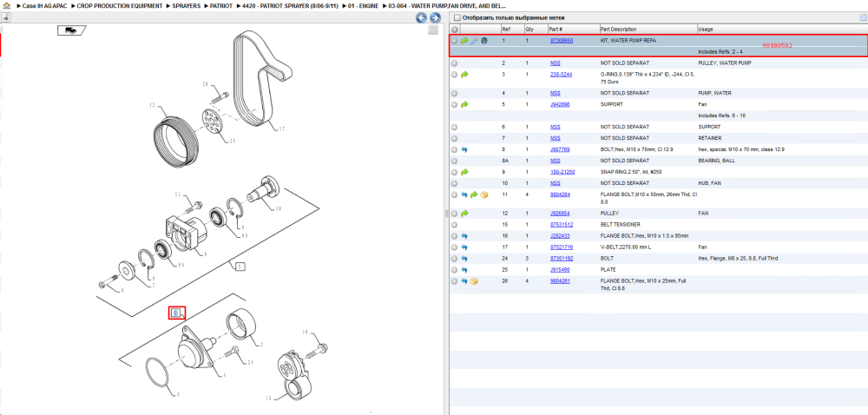Screen dimensions: 868x415
Task: Open next diagram with right arrow
Action: point(435,17)
